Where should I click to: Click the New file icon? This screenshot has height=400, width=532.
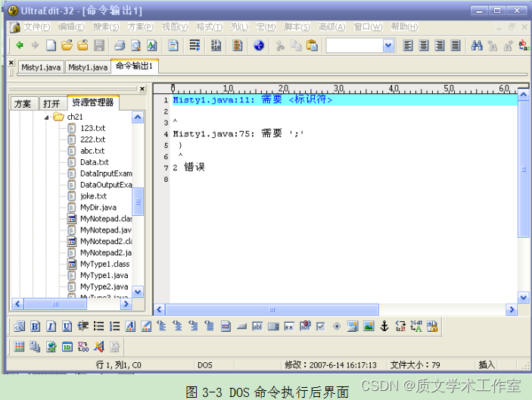(51, 45)
